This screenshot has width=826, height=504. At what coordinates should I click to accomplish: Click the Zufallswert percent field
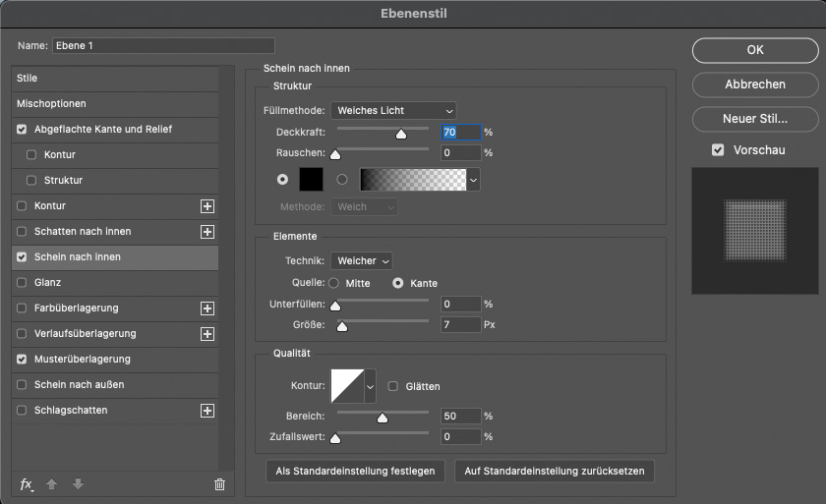click(461, 436)
